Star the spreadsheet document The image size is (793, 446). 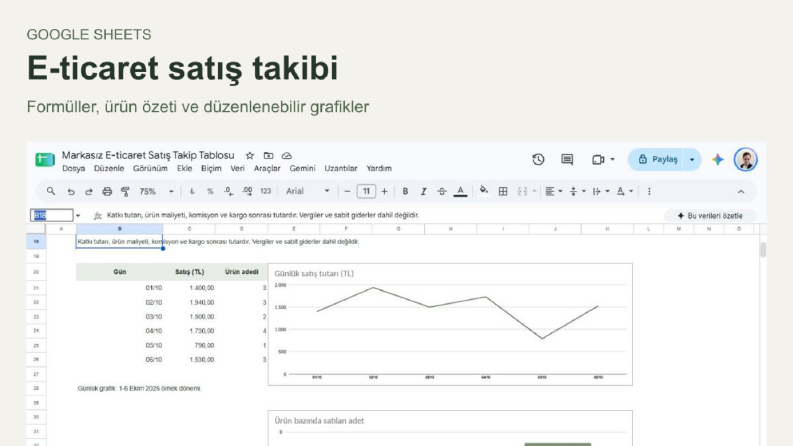click(250, 156)
